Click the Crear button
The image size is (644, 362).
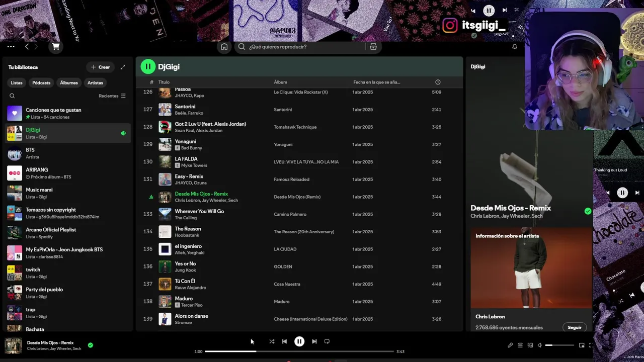100,67
